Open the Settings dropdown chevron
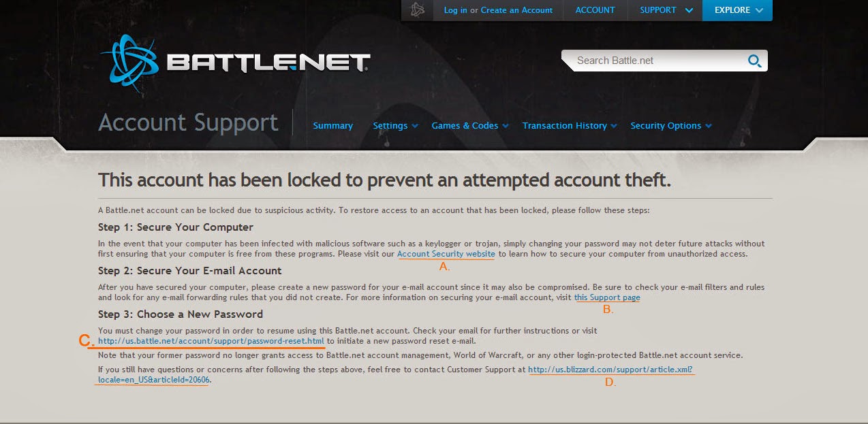The width and height of the screenshot is (868, 424). click(413, 126)
